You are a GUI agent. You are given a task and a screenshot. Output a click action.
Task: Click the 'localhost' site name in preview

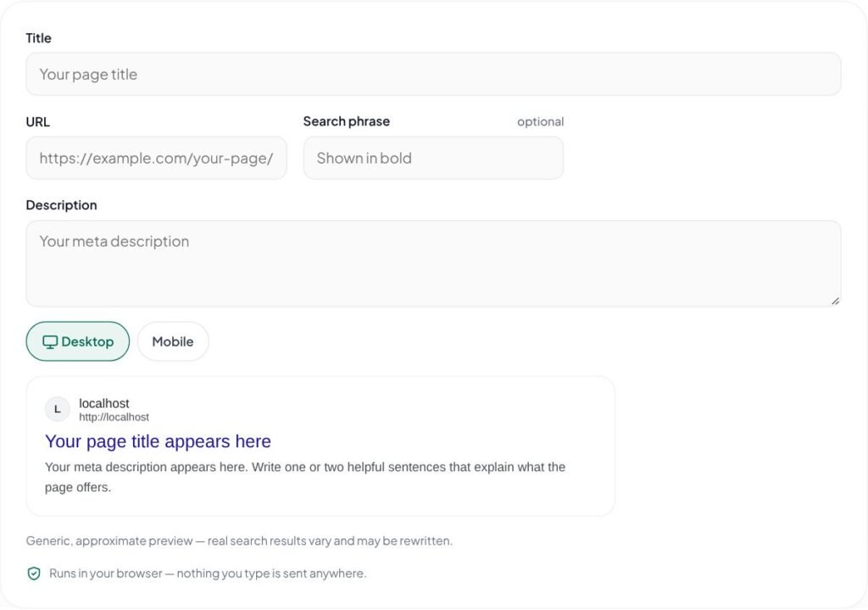pos(104,403)
